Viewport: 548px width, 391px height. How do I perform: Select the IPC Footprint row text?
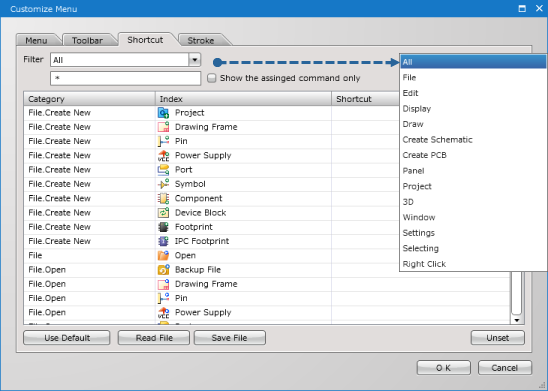(202, 241)
